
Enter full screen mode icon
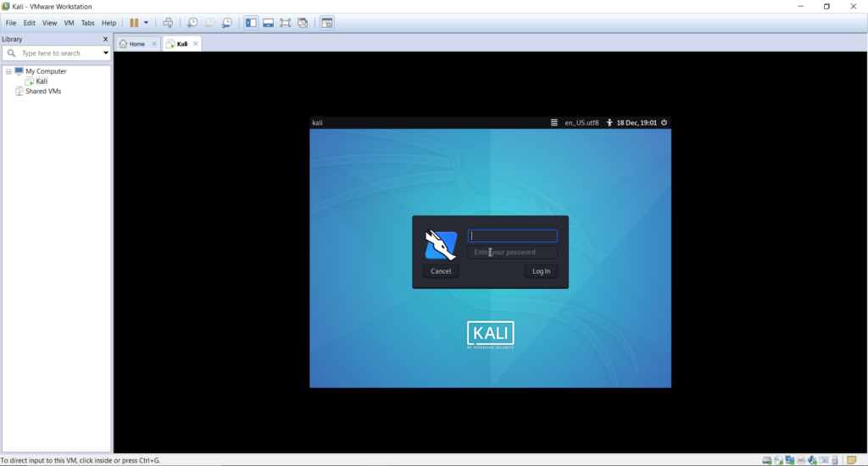pos(285,23)
